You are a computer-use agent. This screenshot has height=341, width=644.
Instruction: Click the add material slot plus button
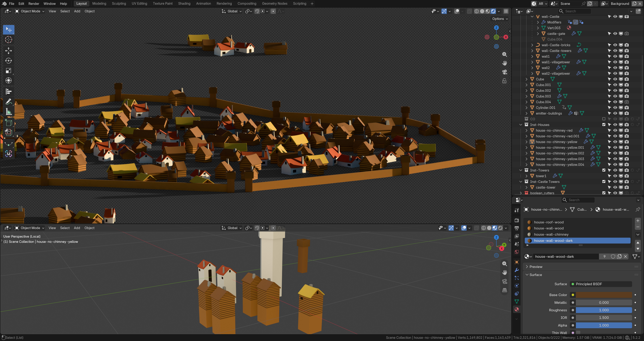click(637, 221)
